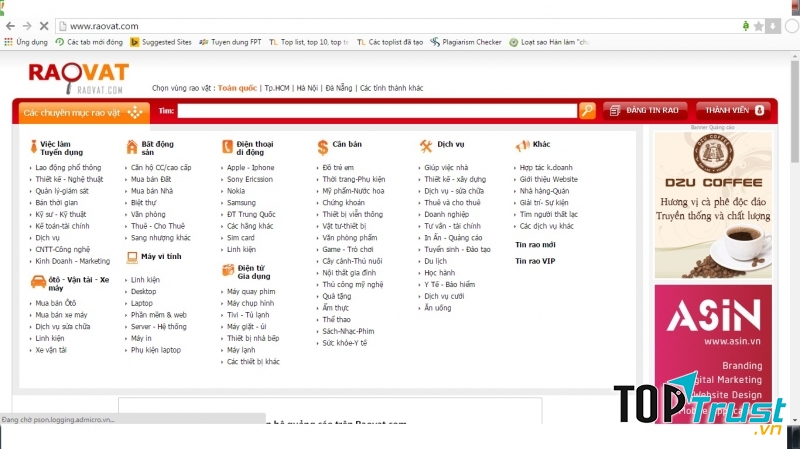Click the Tìm search input field
Image resolution: width=800 pixels, height=449 pixels.
(376, 111)
